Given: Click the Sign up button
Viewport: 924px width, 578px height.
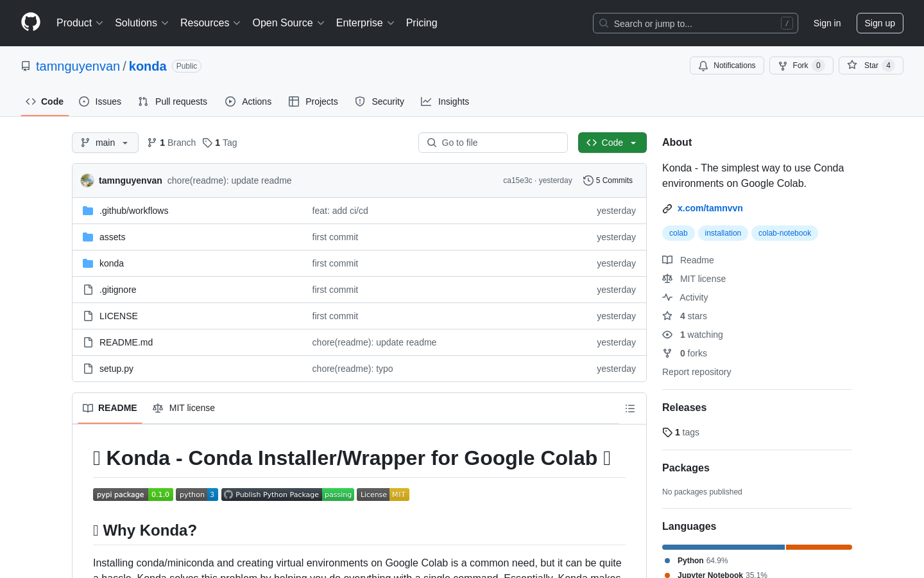Looking at the screenshot, I should click(x=880, y=23).
